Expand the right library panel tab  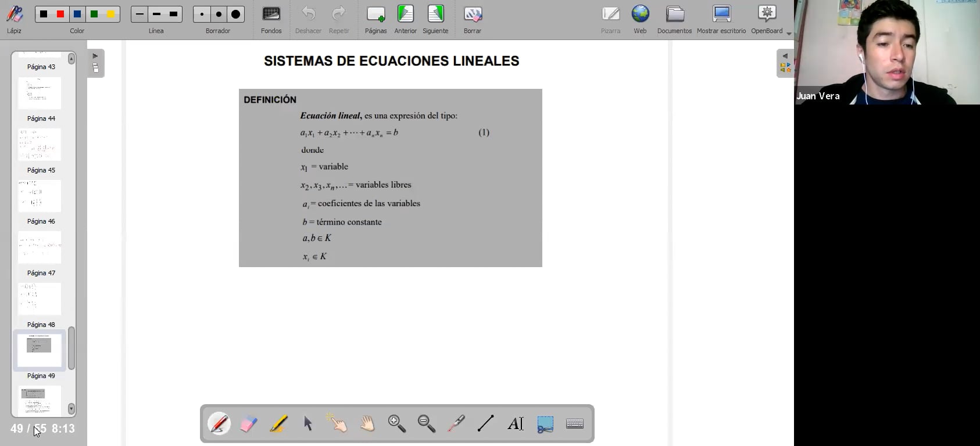[x=785, y=63]
